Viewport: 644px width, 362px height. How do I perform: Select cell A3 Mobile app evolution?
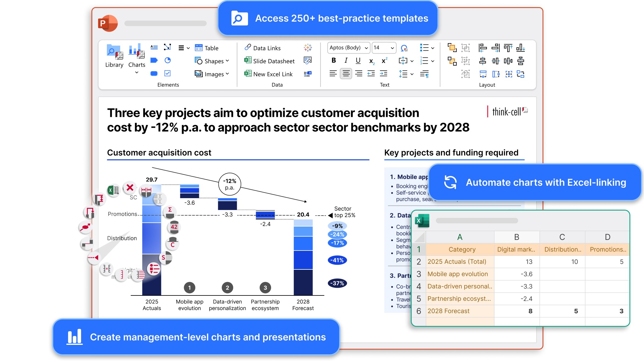[460, 274]
